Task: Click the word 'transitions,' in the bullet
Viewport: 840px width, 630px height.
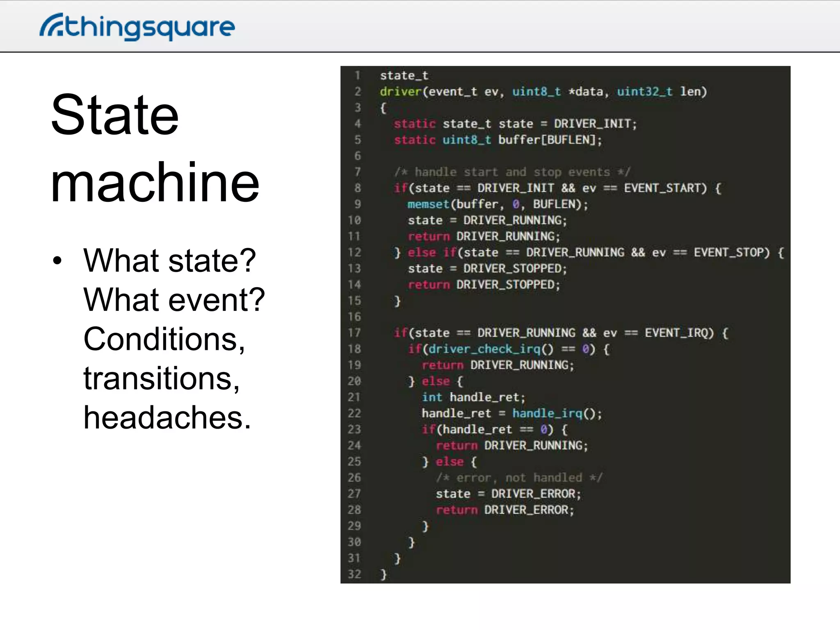Action: (x=162, y=378)
